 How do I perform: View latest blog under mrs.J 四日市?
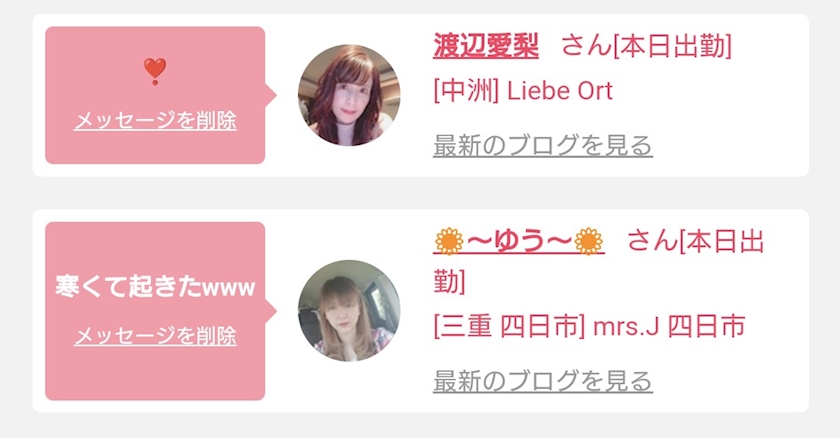(543, 381)
